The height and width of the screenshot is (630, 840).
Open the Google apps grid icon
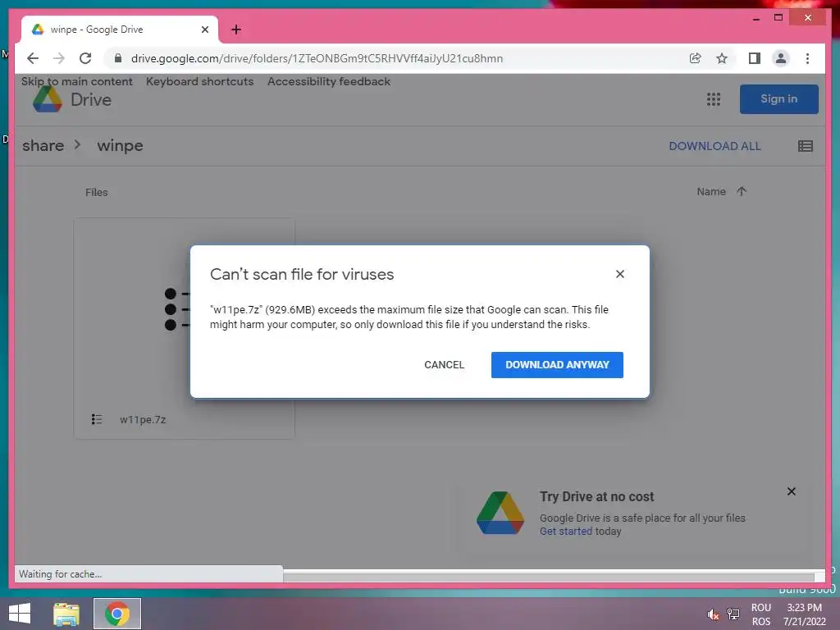[713, 99]
